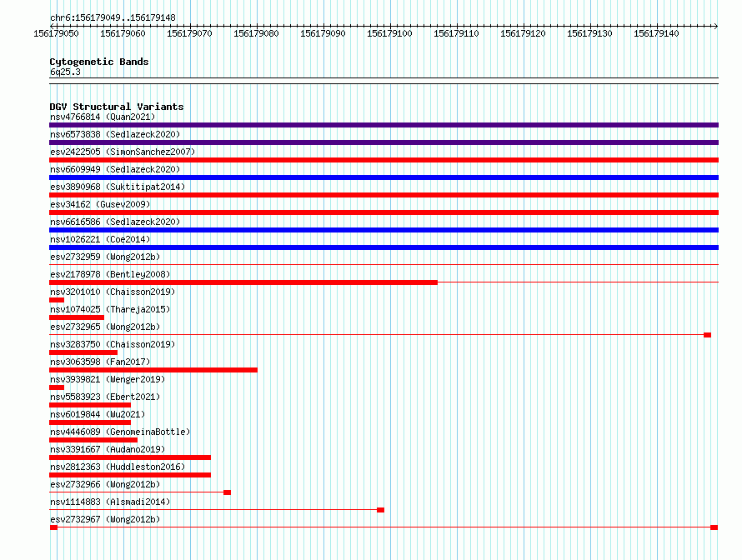Click ruler position 156179050
Screen dimensions: 742x560
tap(56, 33)
